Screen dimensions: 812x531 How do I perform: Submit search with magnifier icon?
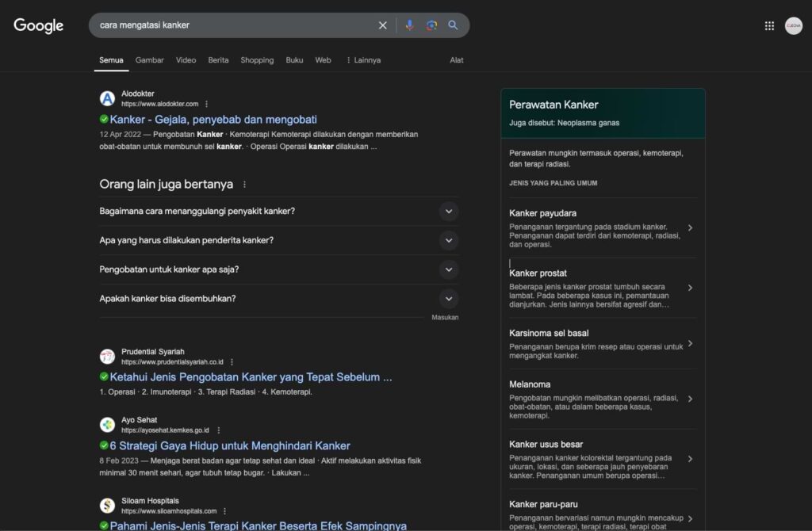(453, 25)
